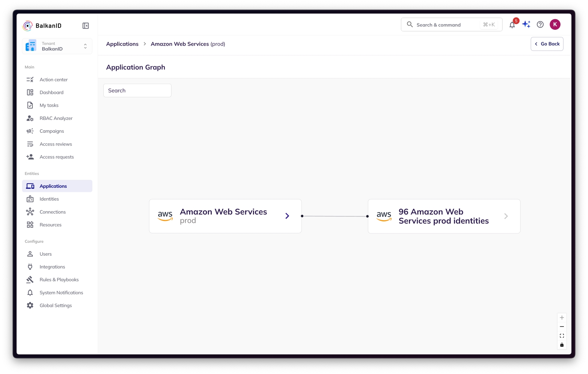This screenshot has height=374, width=588.
Task: Collapse the sidebar panel icon
Action: [x=86, y=26]
